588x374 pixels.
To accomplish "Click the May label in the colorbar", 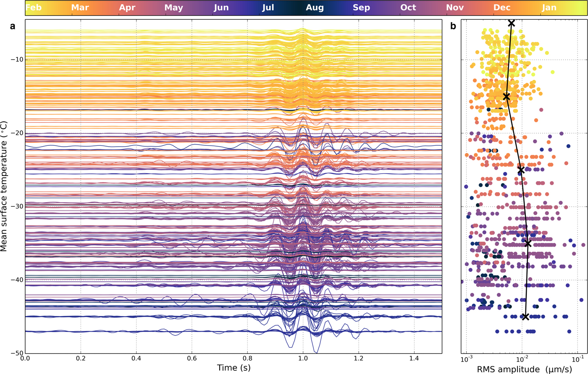I will (173, 8).
